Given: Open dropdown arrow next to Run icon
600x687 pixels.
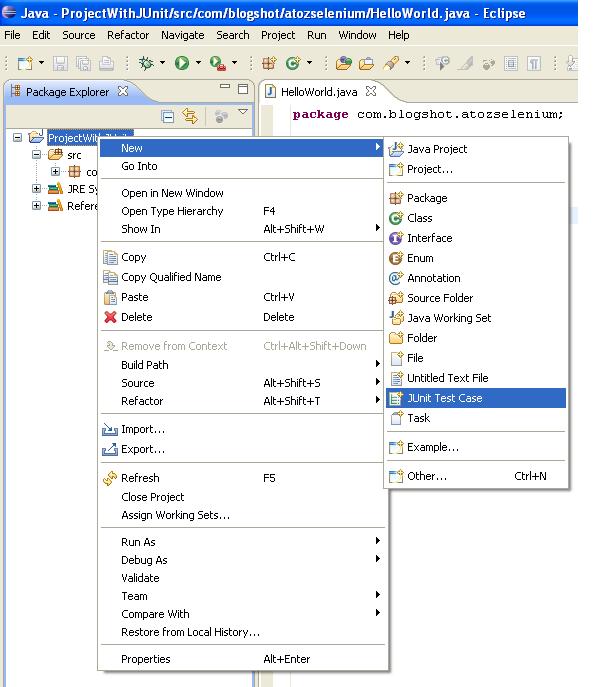Looking at the screenshot, I should coord(198,63).
